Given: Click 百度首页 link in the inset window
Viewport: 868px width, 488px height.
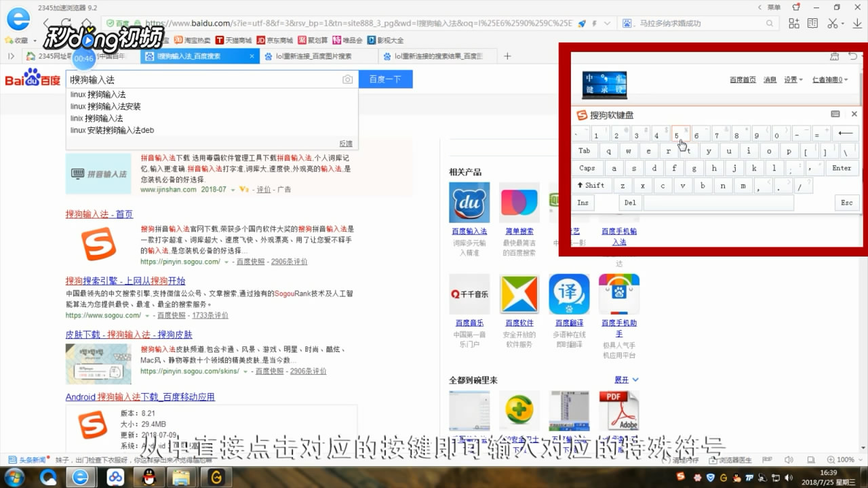Looking at the screenshot, I should click(x=743, y=79).
